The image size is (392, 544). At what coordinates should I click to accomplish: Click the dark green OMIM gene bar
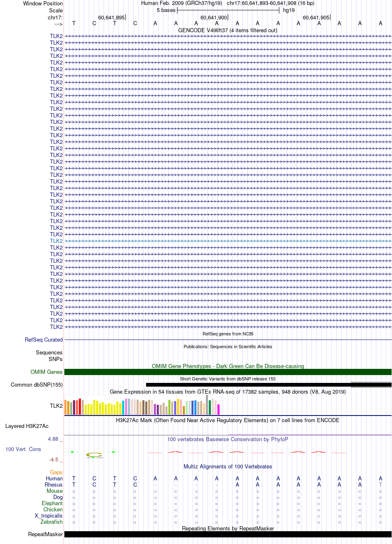coord(228,372)
